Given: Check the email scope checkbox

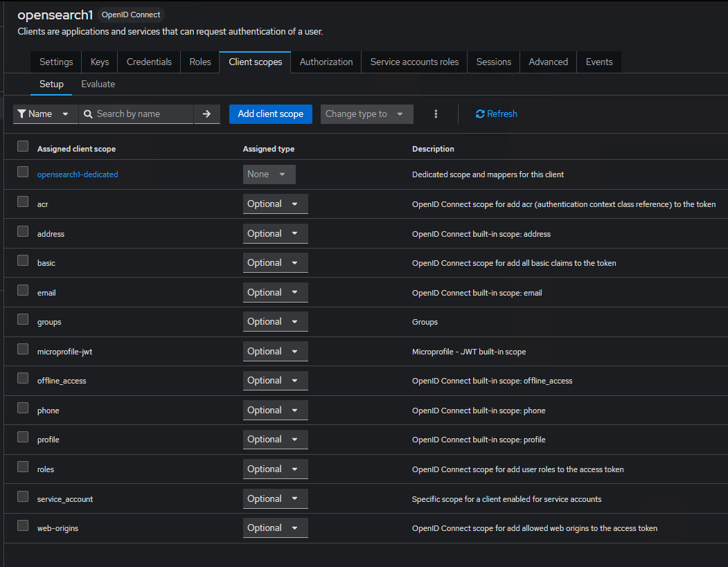Looking at the screenshot, I should click(23, 290).
